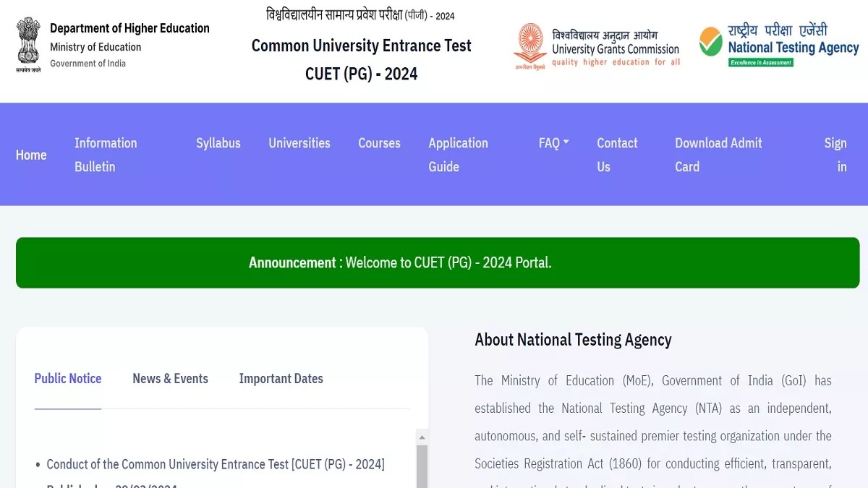Go to the Syllabus page
This screenshot has height=488, width=868.
tap(218, 143)
